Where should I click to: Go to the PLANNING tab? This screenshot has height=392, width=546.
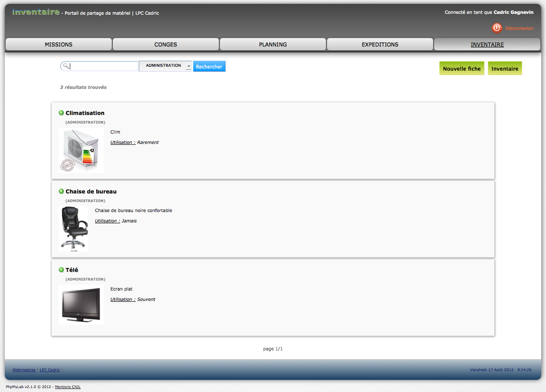coord(273,44)
